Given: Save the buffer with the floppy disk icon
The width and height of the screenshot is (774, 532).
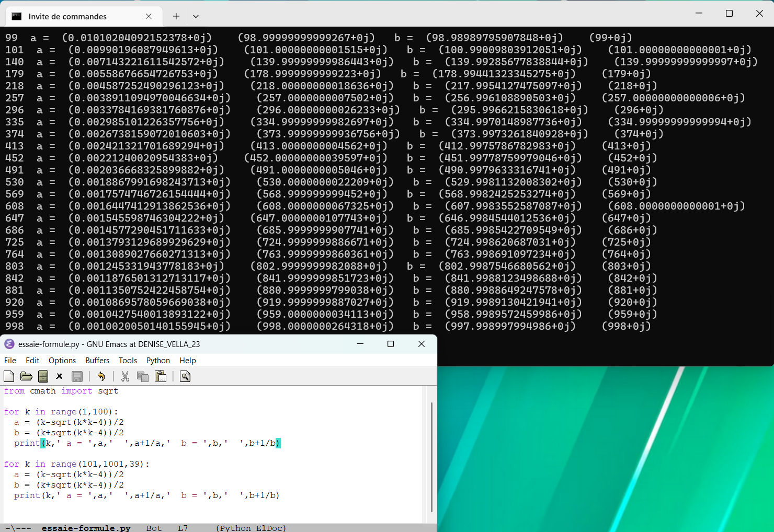Looking at the screenshot, I should point(77,376).
